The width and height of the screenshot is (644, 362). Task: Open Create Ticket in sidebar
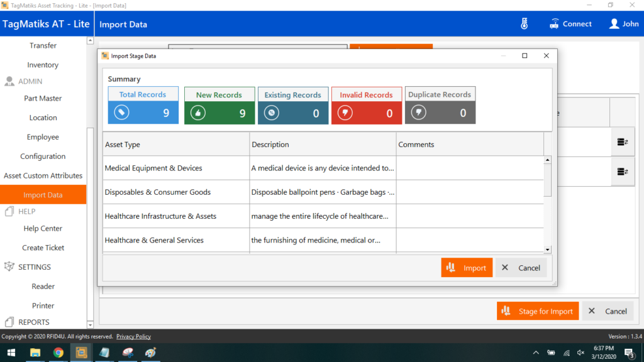pyautogui.click(x=43, y=248)
